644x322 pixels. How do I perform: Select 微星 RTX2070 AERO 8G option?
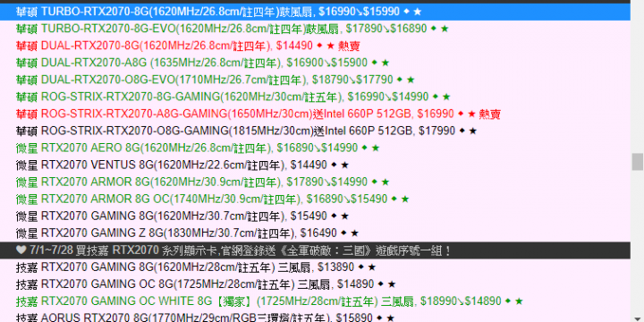click(315, 148)
